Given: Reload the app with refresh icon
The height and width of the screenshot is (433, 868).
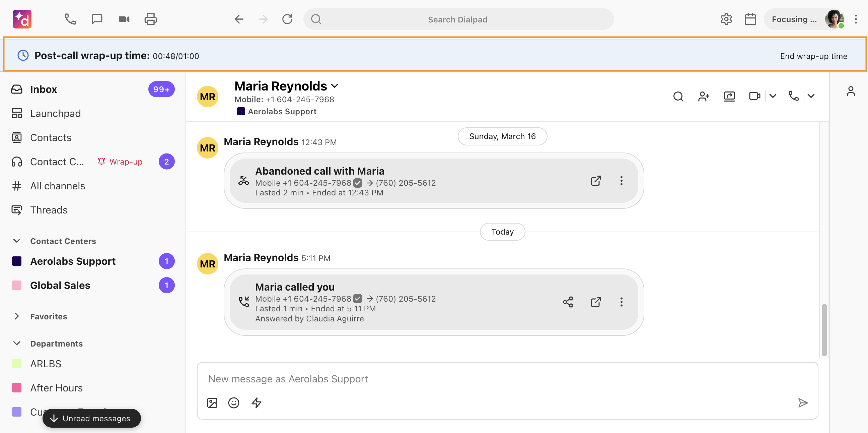Looking at the screenshot, I should point(287,19).
